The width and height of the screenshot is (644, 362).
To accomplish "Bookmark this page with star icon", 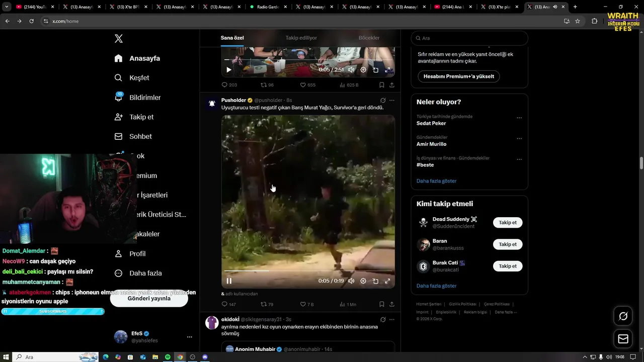I will coord(578,21).
